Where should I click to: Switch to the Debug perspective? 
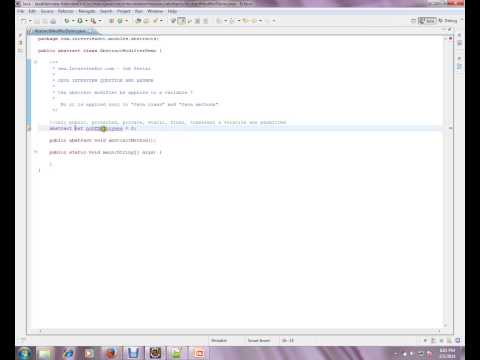click(x=448, y=21)
